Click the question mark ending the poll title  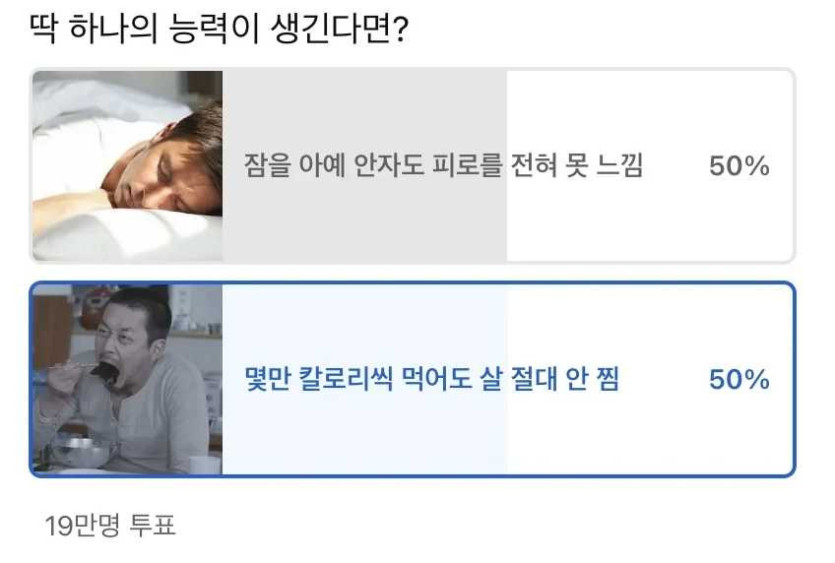401,30
